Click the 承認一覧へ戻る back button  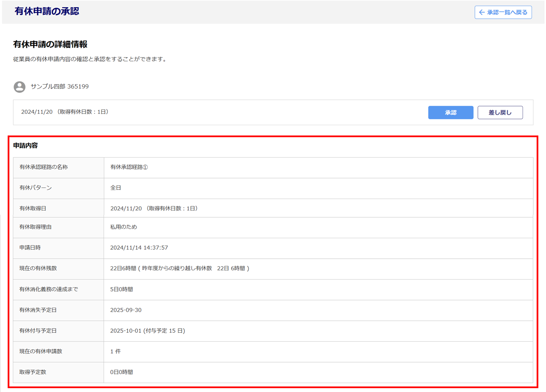pyautogui.click(x=503, y=12)
